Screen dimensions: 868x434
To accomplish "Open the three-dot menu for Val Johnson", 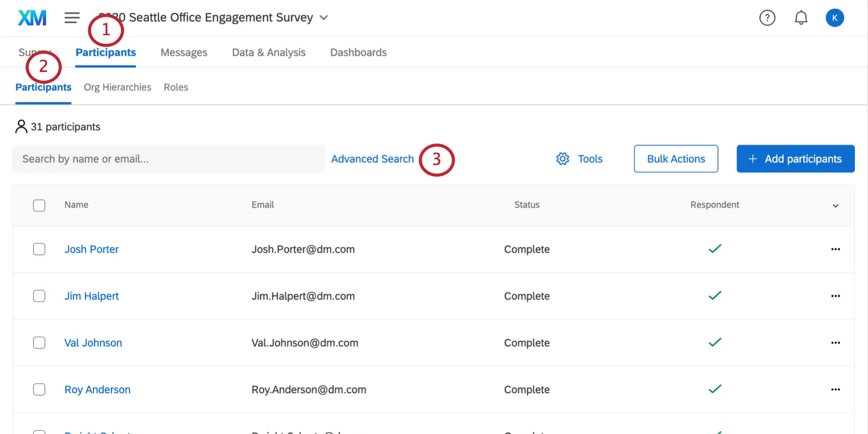I will (x=835, y=343).
